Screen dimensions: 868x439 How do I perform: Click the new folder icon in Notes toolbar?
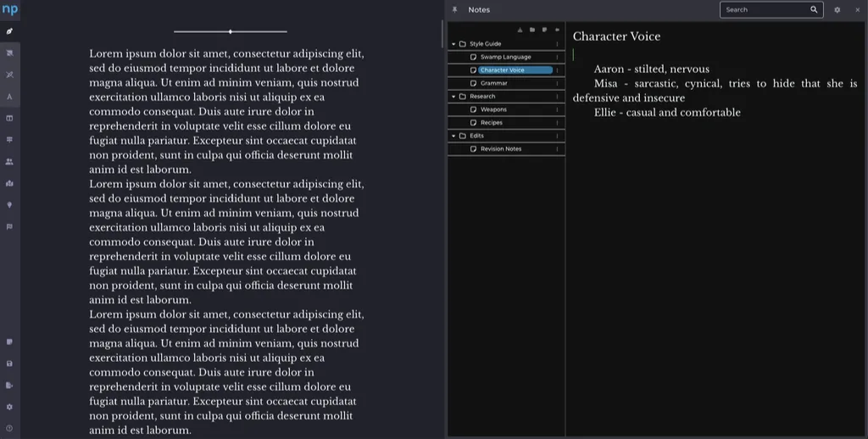pos(532,30)
